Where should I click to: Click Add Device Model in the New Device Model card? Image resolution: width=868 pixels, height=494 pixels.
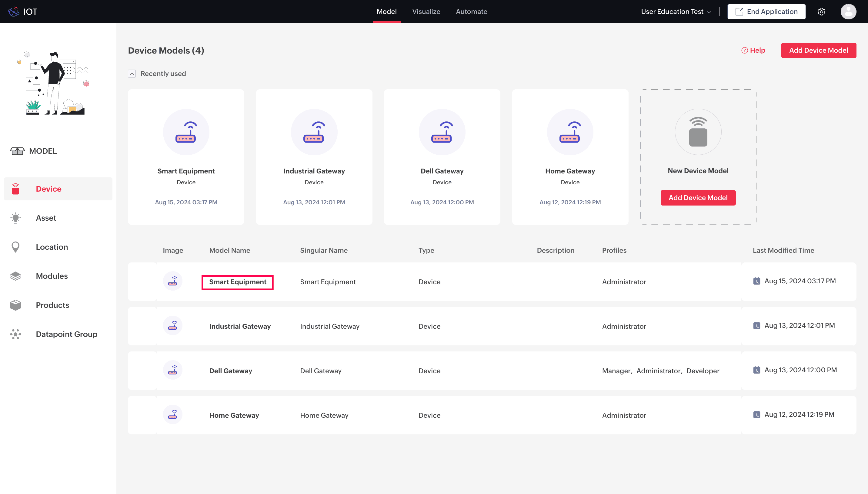[x=698, y=198]
